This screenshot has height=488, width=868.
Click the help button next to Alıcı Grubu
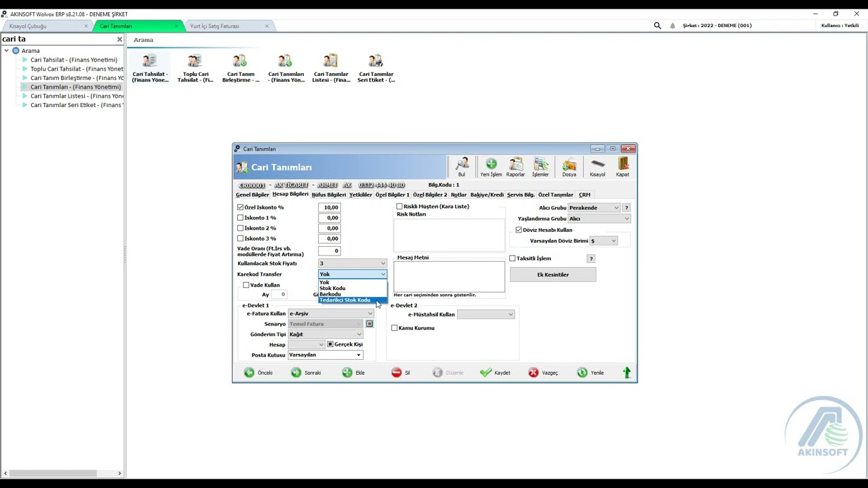pos(626,207)
